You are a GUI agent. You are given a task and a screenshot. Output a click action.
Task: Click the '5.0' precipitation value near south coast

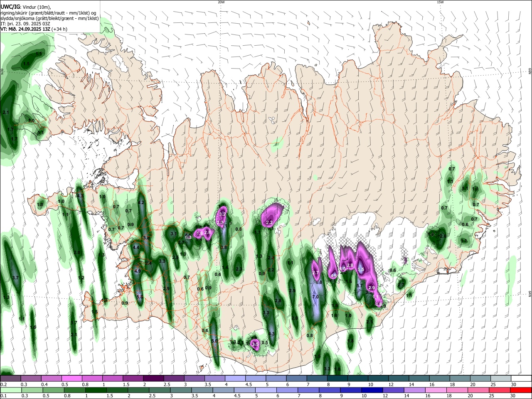(x=214, y=341)
